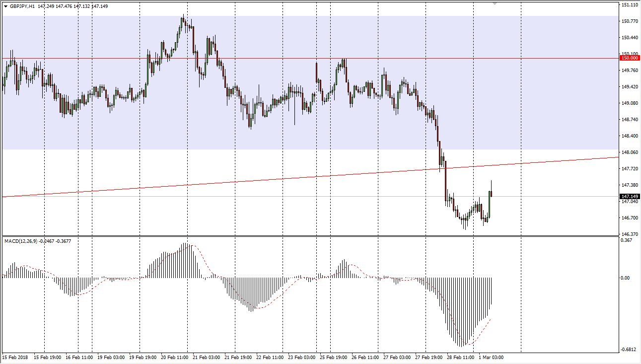Click the 147.149 current price tag
The width and height of the screenshot is (641, 364).
point(629,197)
